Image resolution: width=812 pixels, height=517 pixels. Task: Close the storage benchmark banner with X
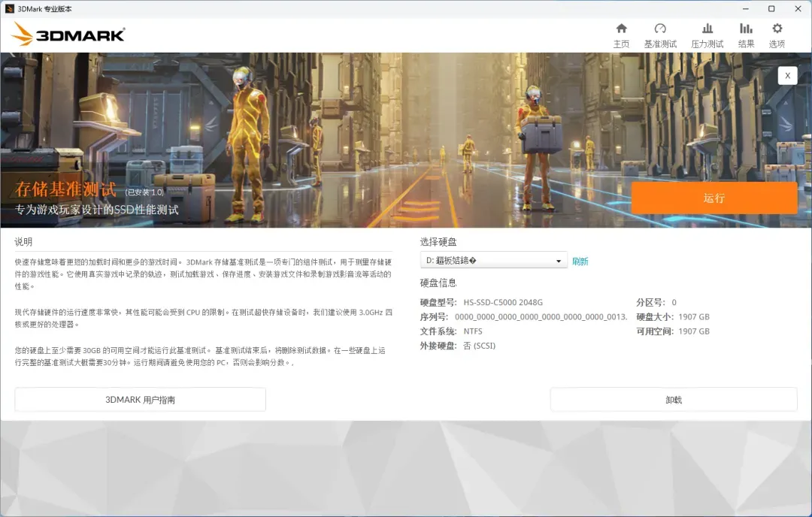pyautogui.click(x=787, y=75)
